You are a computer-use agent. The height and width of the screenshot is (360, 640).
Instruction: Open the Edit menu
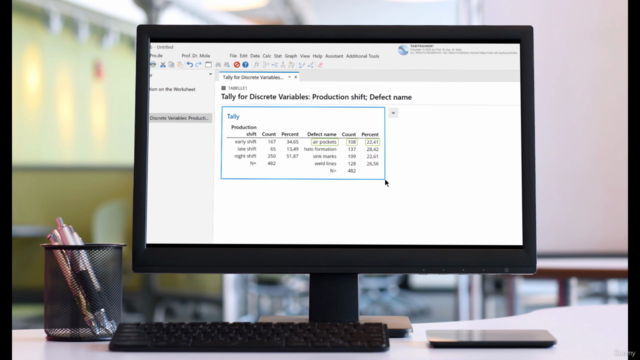point(244,56)
